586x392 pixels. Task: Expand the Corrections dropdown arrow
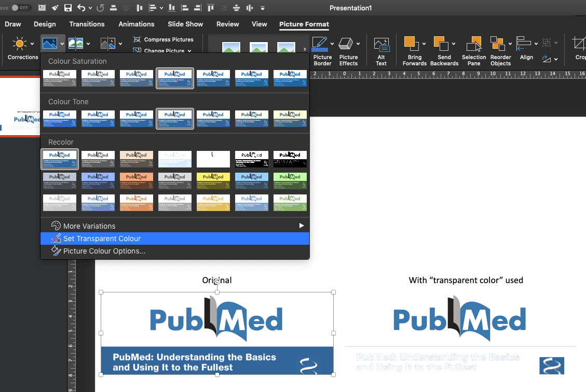click(32, 44)
